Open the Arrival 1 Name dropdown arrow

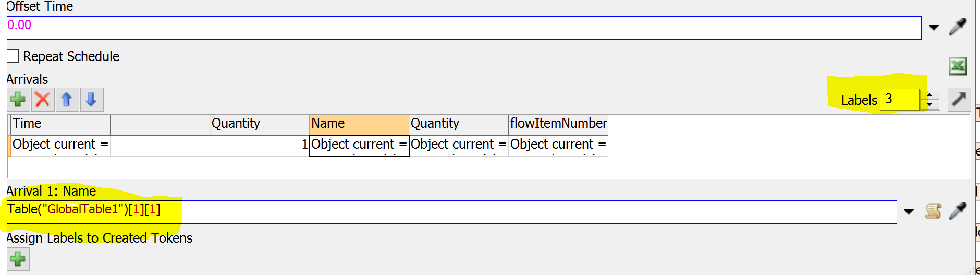909,212
